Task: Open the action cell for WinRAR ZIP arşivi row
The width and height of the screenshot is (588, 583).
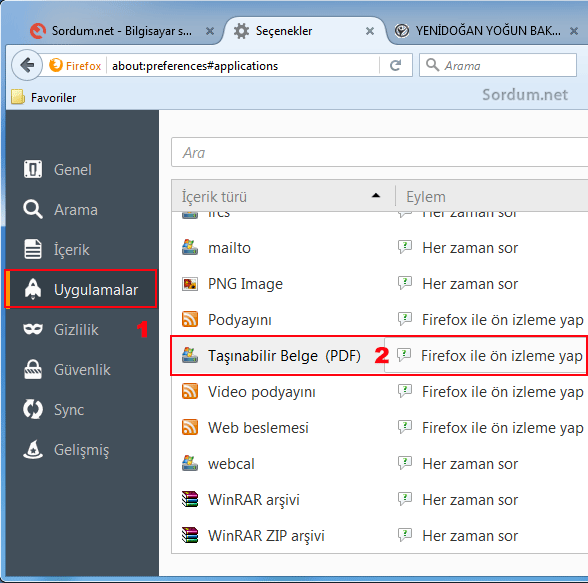Action: [x=492, y=535]
